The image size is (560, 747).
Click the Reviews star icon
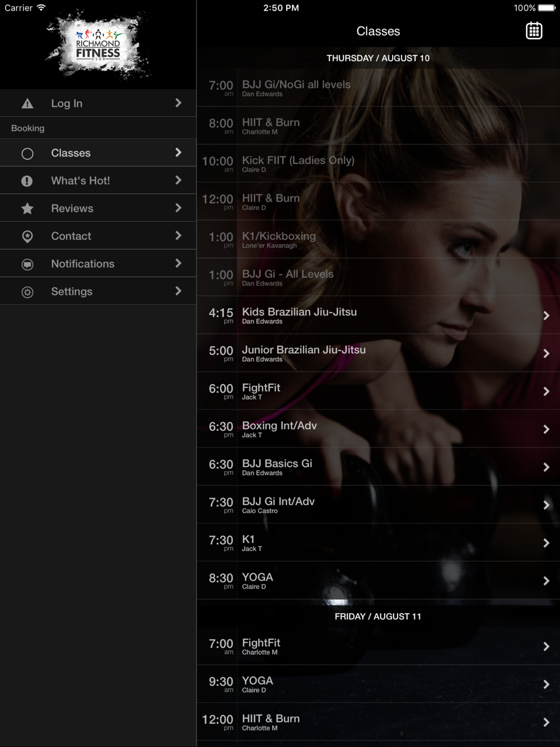tap(27, 208)
